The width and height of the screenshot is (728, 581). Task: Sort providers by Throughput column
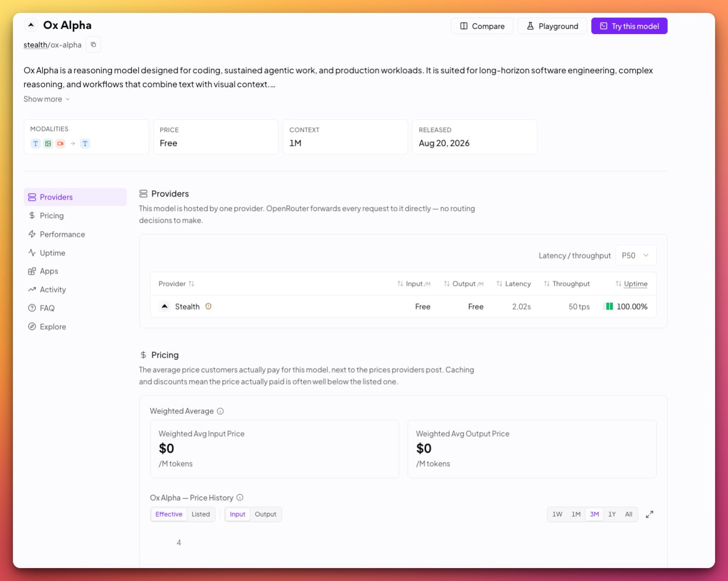(x=567, y=284)
